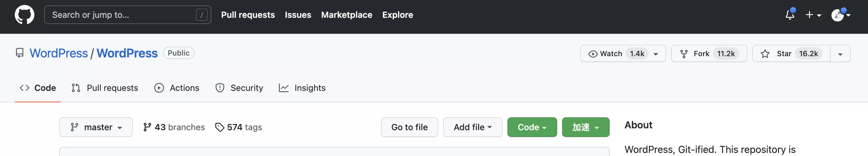Screen dimensions: 868x156
Task: Click the repository book icon
Action: point(20,53)
